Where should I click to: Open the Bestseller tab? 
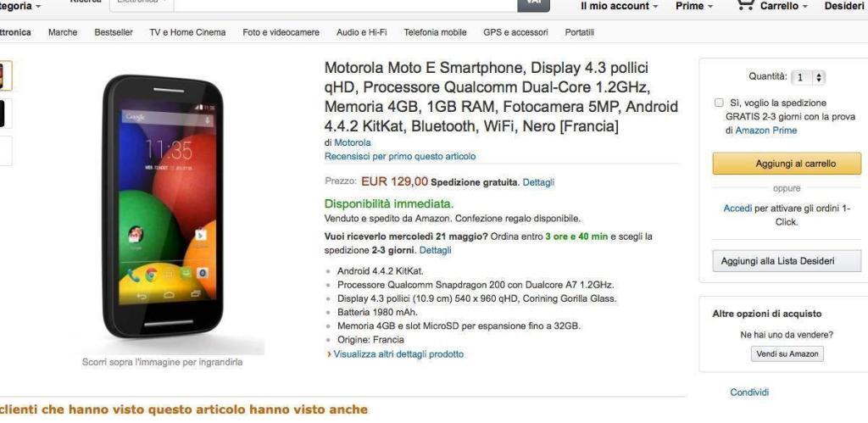(x=114, y=32)
